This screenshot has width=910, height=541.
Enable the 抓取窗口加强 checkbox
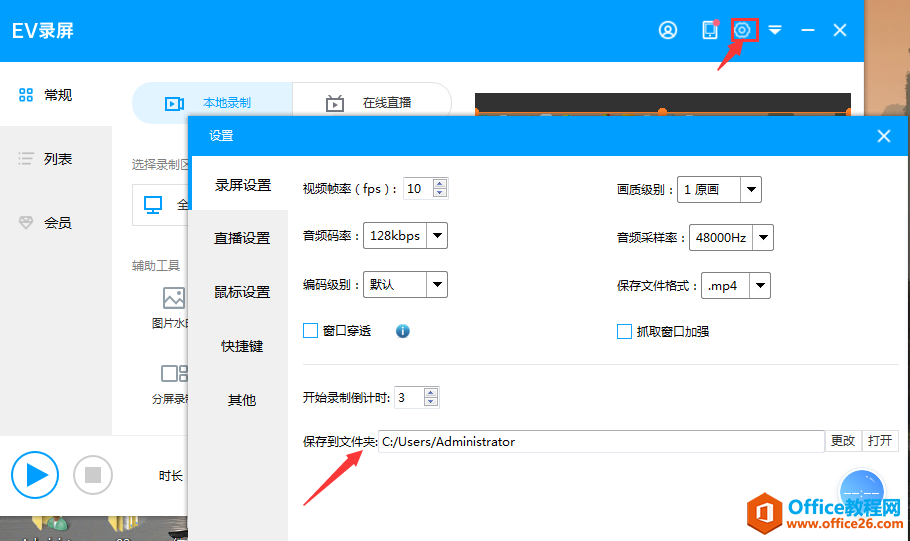pos(624,331)
